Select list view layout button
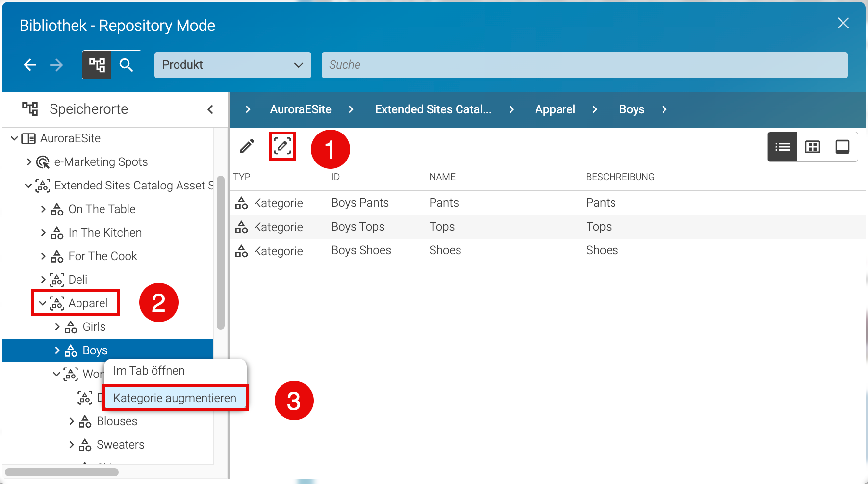 tap(783, 147)
